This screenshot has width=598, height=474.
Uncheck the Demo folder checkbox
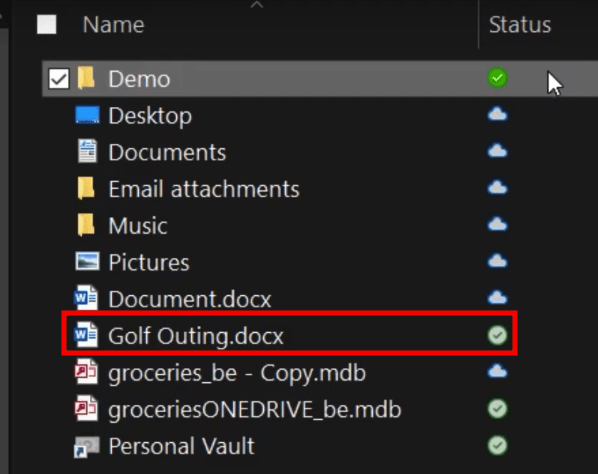(x=59, y=79)
